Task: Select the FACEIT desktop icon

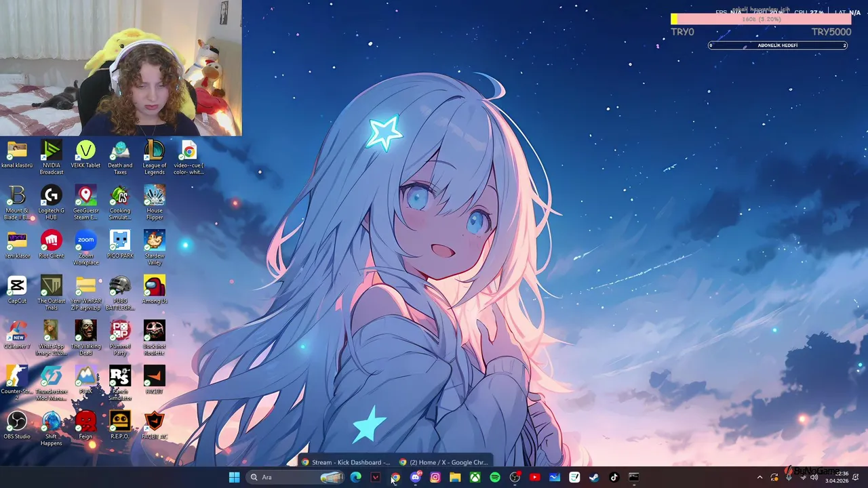Action: [x=155, y=381]
